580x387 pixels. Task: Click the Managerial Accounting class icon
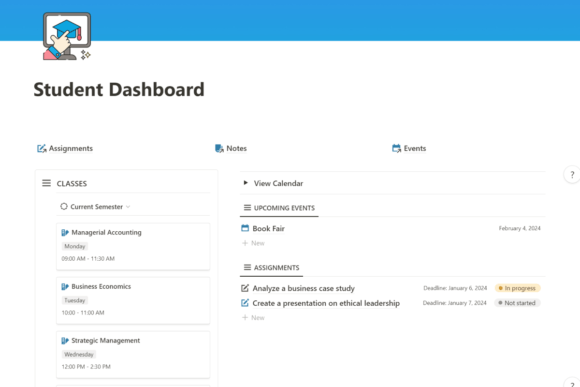coord(65,232)
